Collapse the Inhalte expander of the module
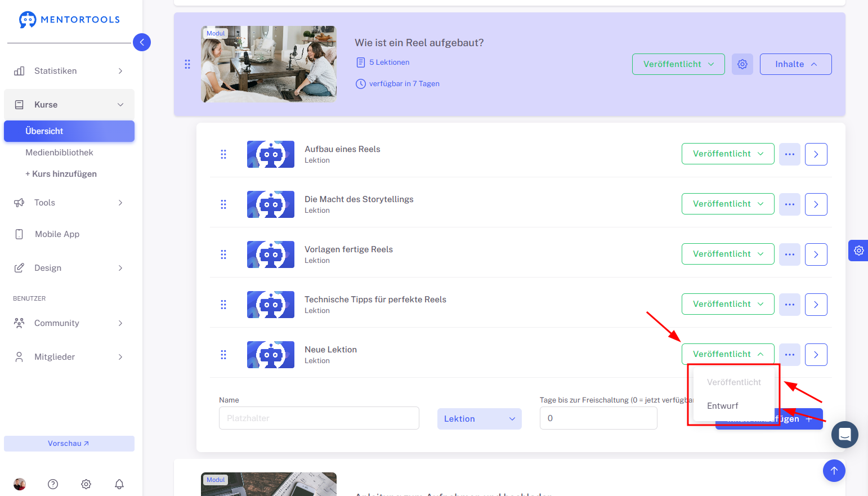Screen dimensions: 868x496 796,64
